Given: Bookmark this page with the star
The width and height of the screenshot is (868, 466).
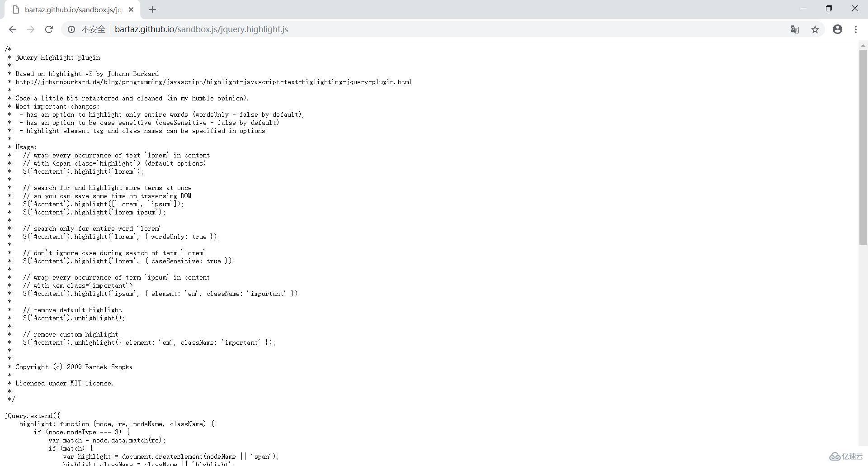Looking at the screenshot, I should [815, 29].
